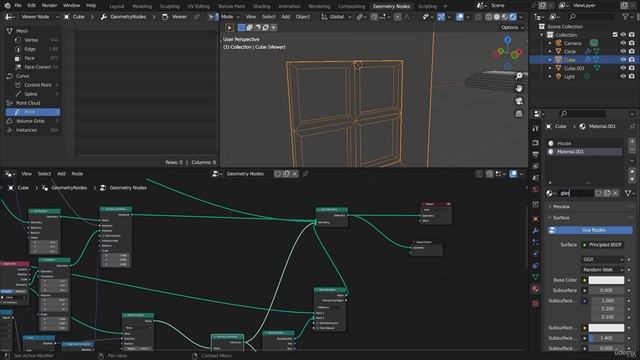Toggle X-ray mode in viewport header
Screen dimensions: 640x360
pos(478,17)
